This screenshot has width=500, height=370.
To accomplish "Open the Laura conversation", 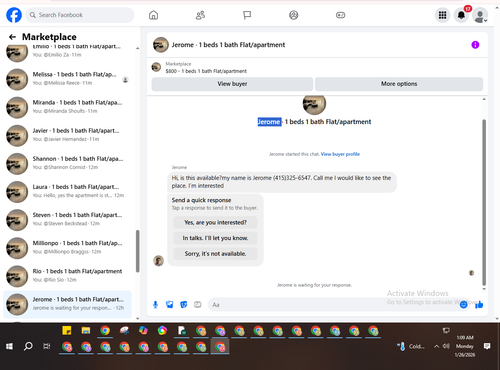I will click(68, 192).
